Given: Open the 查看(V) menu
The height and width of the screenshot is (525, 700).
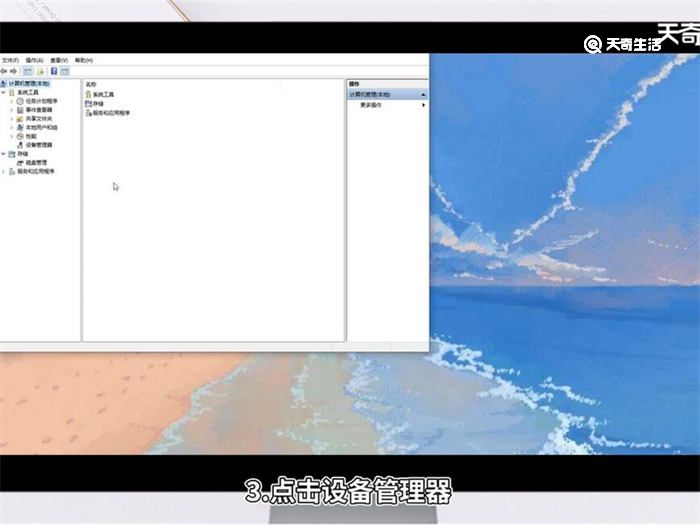Looking at the screenshot, I should [59, 60].
